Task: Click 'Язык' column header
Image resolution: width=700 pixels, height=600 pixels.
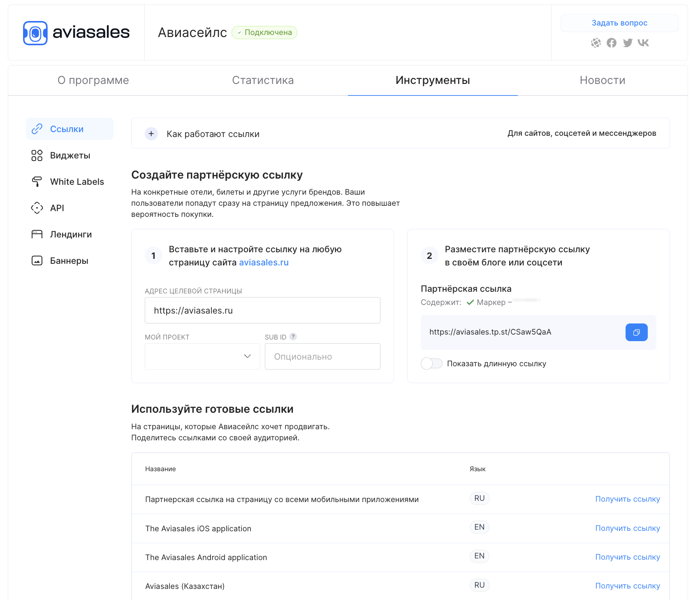Action: coord(477,469)
